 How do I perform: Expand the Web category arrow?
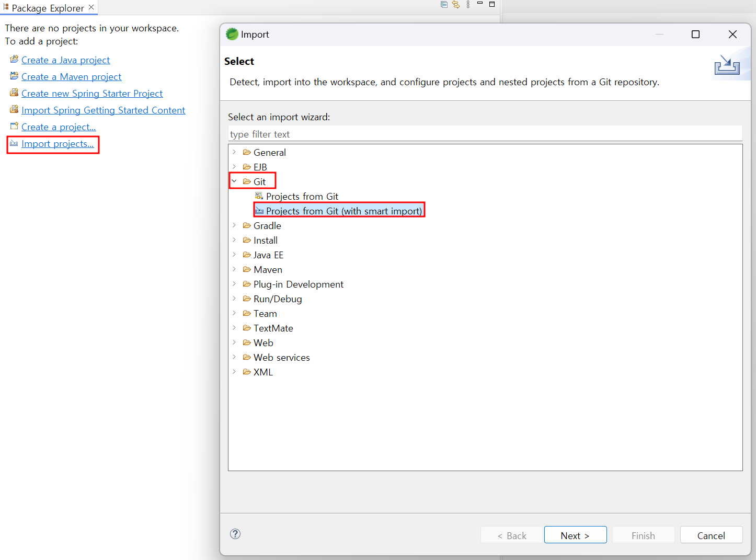[x=234, y=342]
